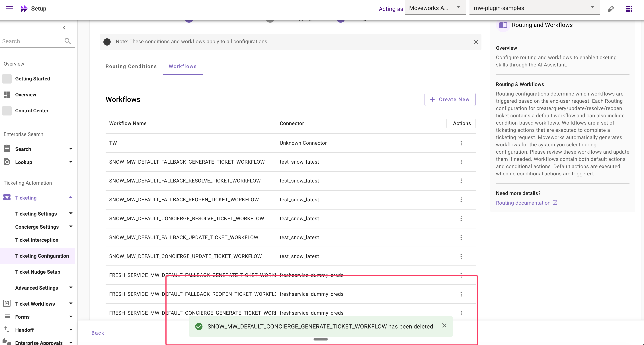
Task: Open the Acting as Moveworks dropdown
Action: click(435, 8)
